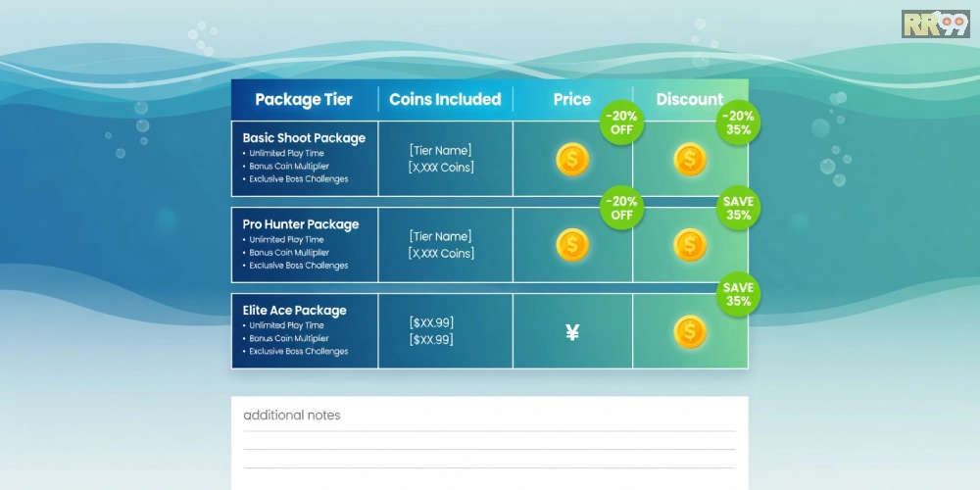980x490 pixels.
Task: Select the Coins Included column header
Action: pos(445,99)
